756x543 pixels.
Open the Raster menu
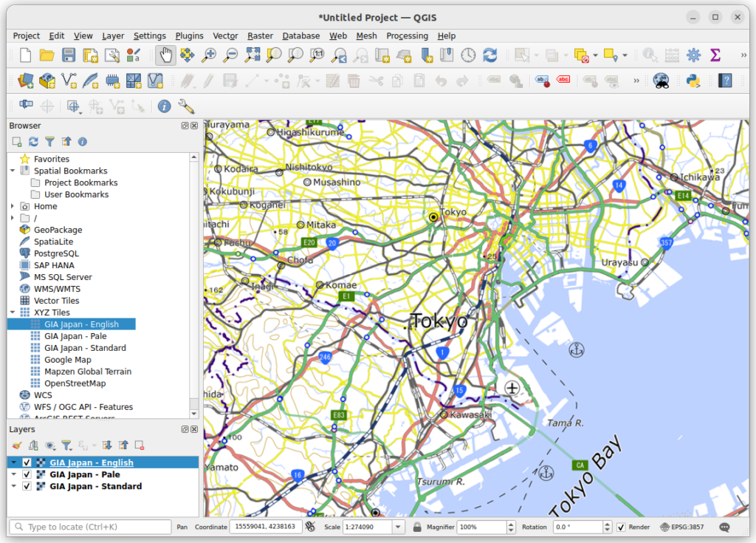click(x=260, y=35)
